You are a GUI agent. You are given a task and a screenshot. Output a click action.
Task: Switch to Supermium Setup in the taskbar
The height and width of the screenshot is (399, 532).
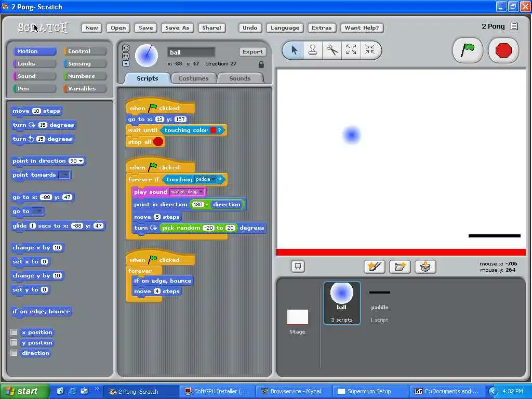[x=369, y=391]
